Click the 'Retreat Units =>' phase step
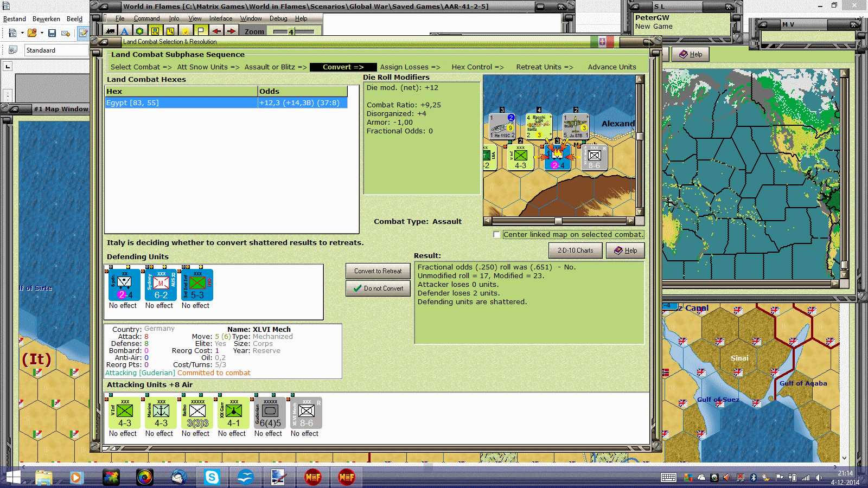This screenshot has height=488, width=868. point(545,67)
